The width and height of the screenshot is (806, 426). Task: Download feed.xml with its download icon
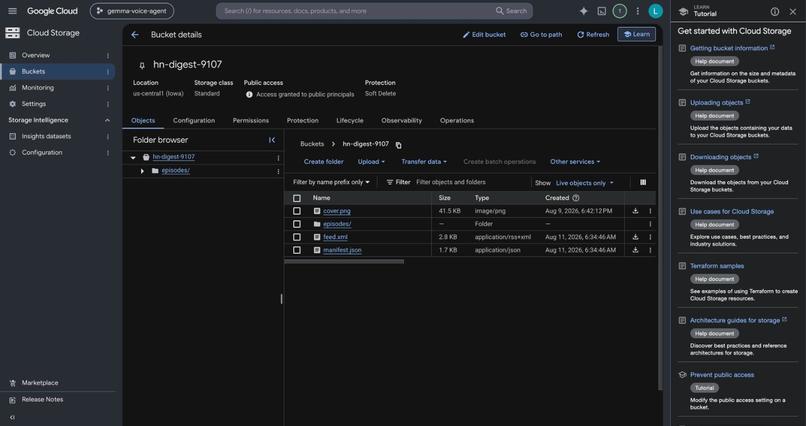coord(635,237)
